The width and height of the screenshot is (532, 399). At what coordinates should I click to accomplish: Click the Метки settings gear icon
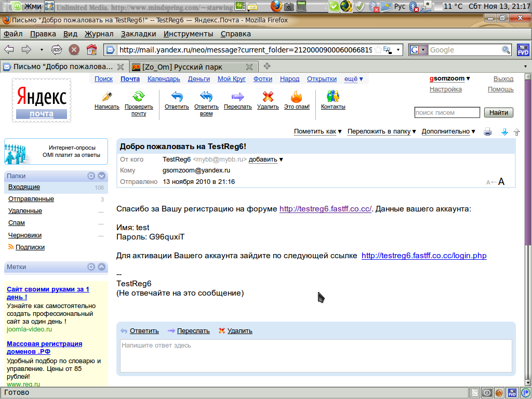coord(91,267)
